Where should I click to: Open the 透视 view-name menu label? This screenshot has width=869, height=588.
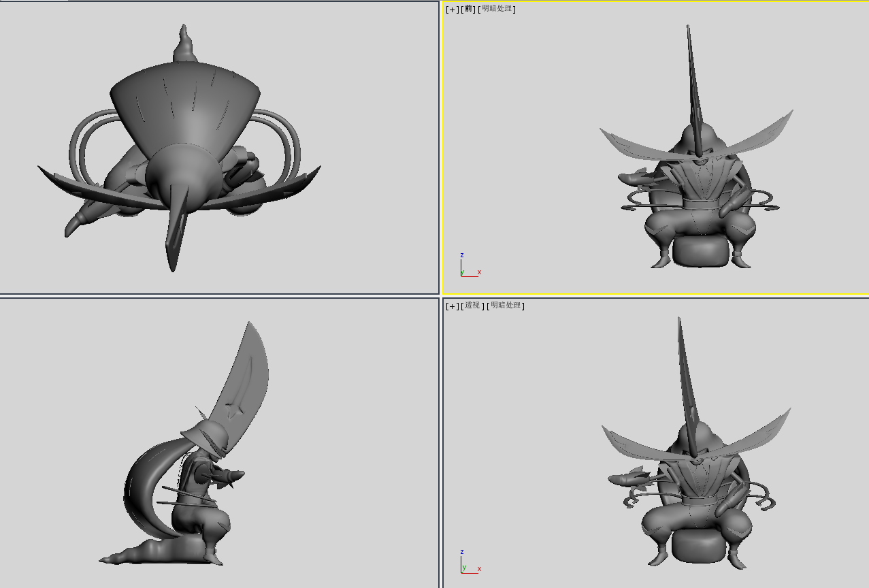click(474, 306)
